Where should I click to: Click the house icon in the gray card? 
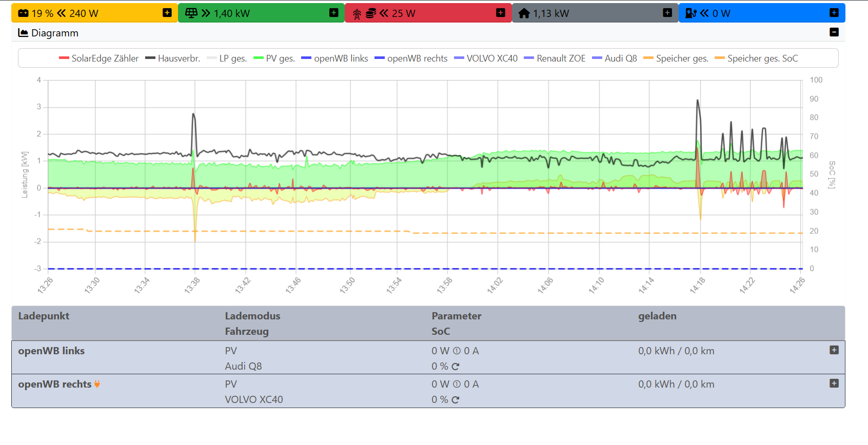524,13
